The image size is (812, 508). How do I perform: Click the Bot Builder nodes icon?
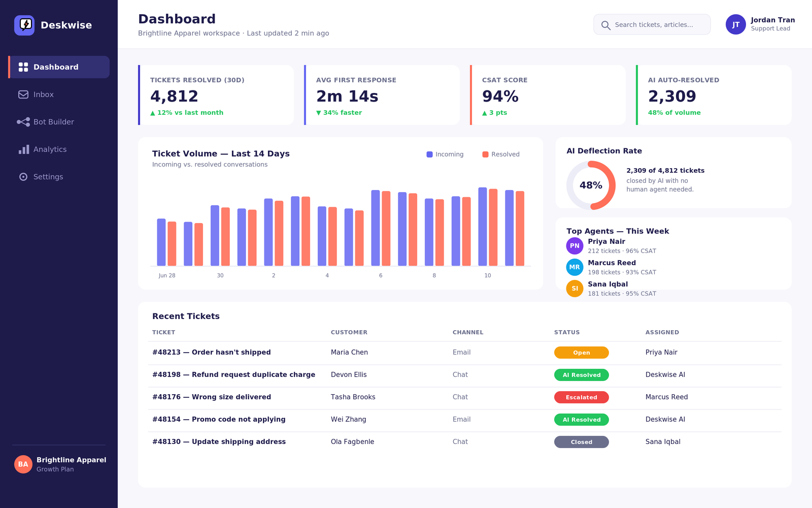click(x=23, y=122)
